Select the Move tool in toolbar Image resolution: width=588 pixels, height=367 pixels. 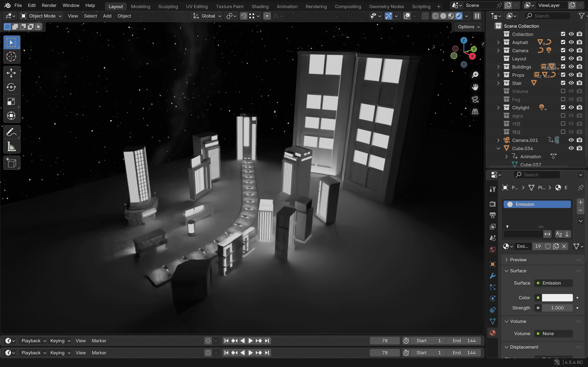(x=11, y=73)
